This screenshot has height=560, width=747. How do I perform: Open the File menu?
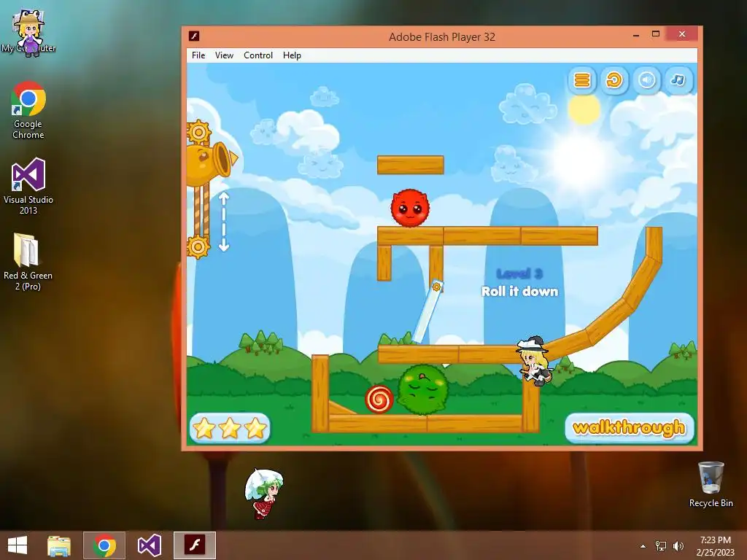tap(198, 55)
